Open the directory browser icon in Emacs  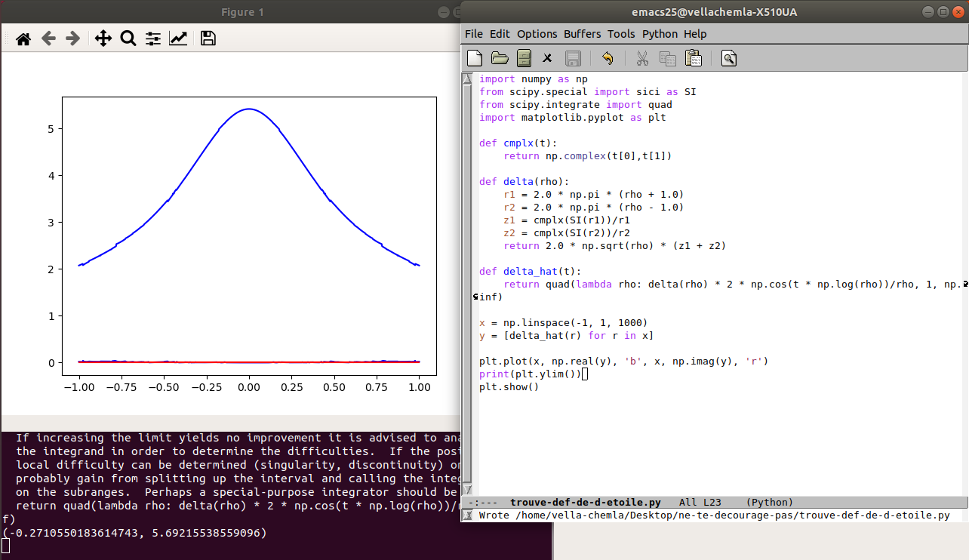[x=524, y=58]
